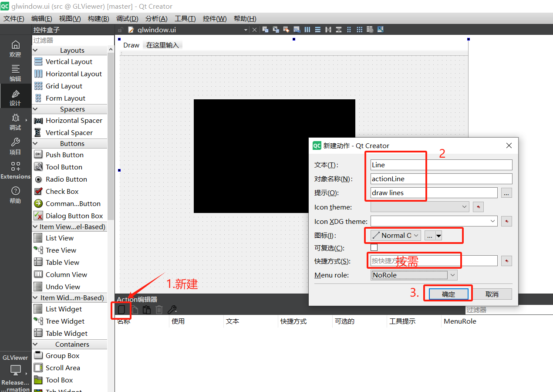553x392 pixels.
Task: Apply horizontal splitter layout toolbar icon
Action: pos(328,30)
